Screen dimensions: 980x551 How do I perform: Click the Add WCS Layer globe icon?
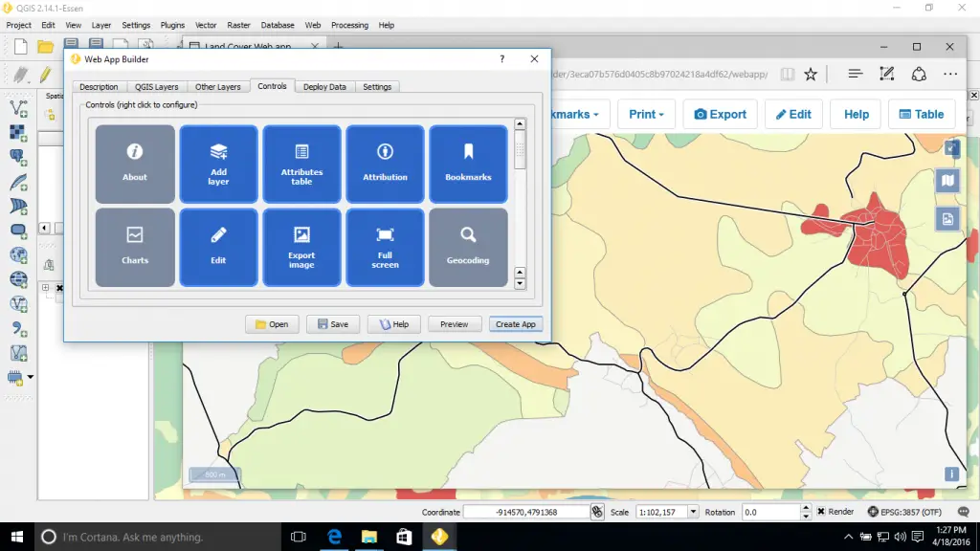point(19,279)
